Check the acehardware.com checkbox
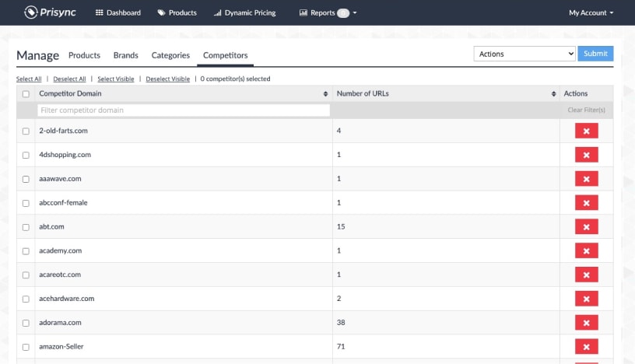 pos(26,299)
